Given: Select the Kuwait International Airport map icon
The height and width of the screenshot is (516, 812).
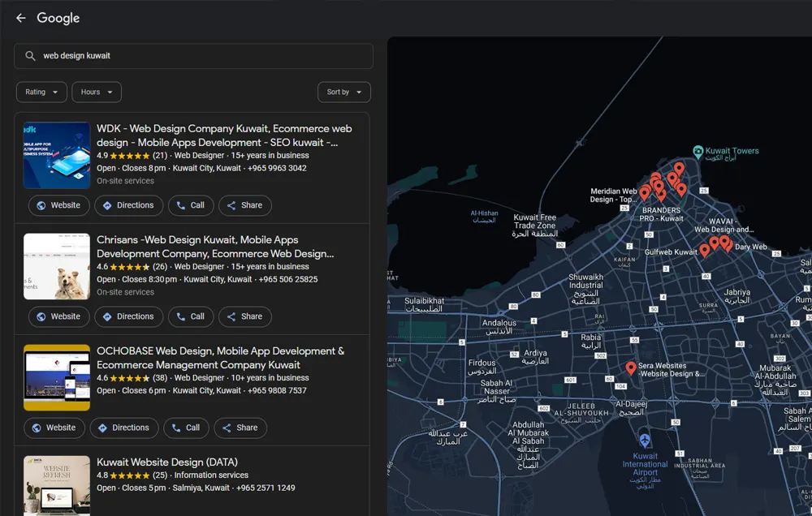Looking at the screenshot, I should (x=645, y=440).
